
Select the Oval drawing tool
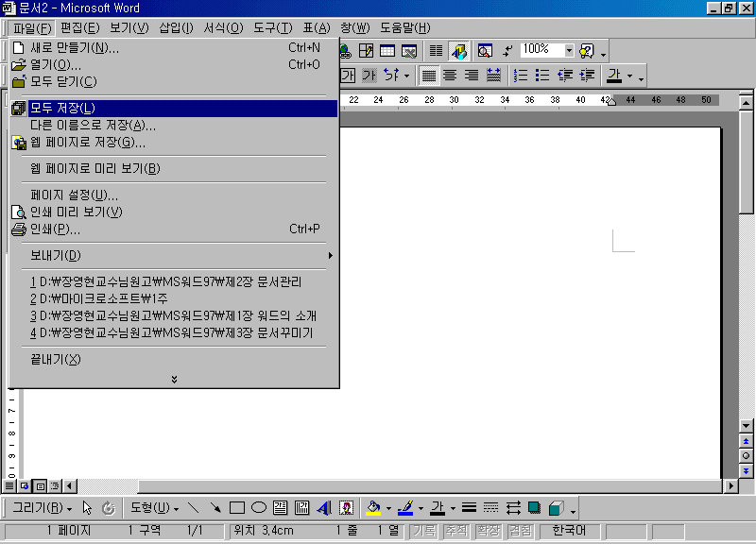(259, 508)
